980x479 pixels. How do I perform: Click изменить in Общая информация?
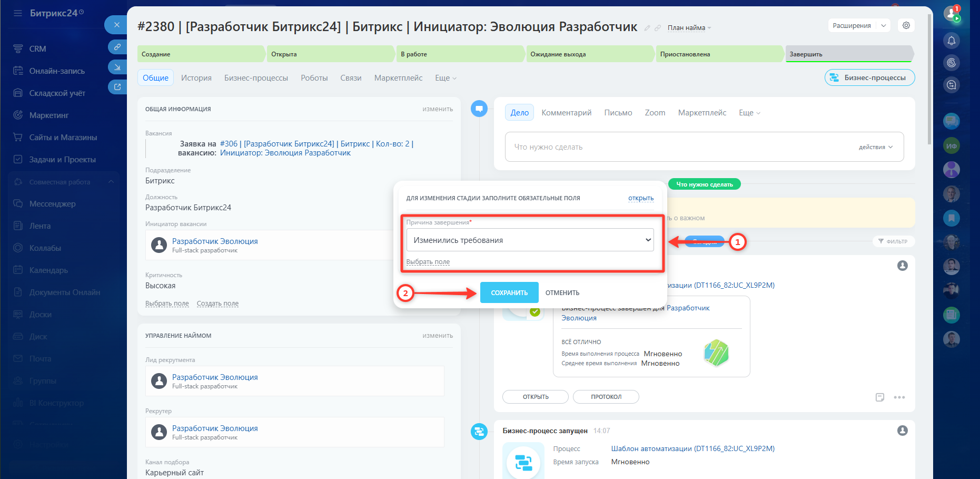[438, 109]
